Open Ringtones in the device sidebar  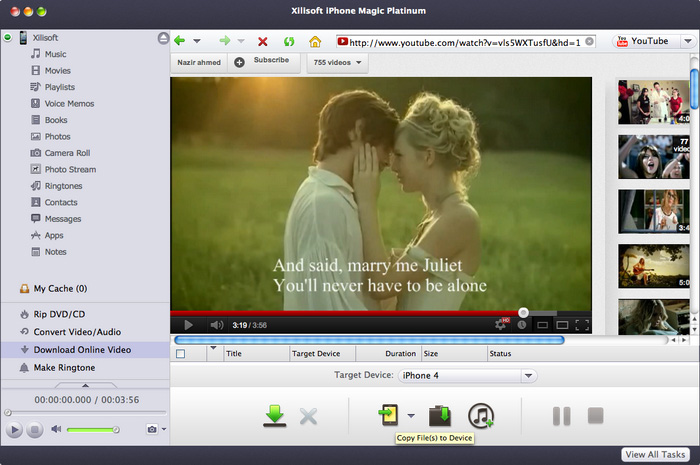click(x=63, y=186)
